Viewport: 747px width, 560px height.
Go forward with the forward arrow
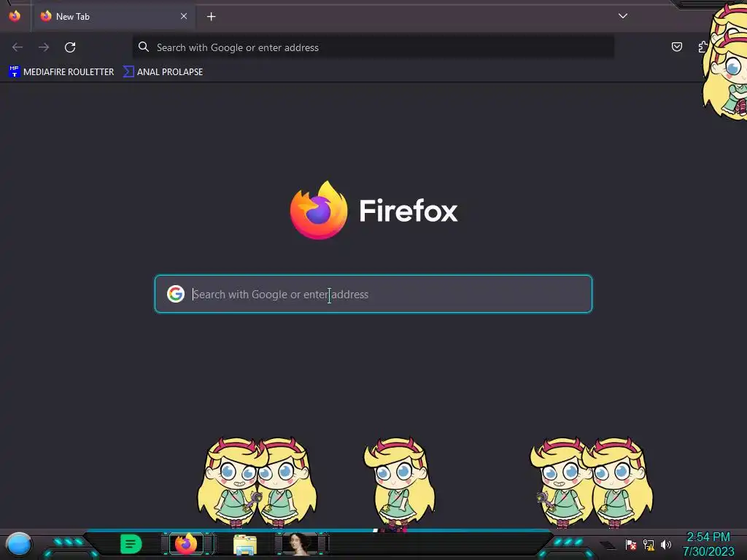coord(44,47)
